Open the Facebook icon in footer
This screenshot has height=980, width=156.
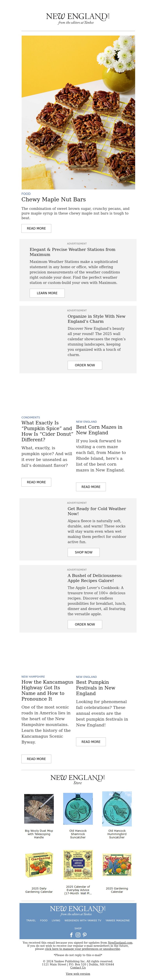click(71, 935)
